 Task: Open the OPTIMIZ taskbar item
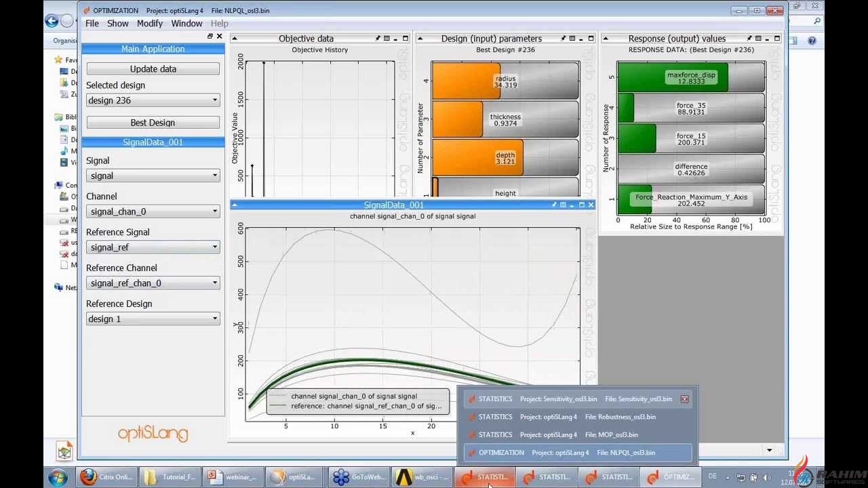(671, 477)
